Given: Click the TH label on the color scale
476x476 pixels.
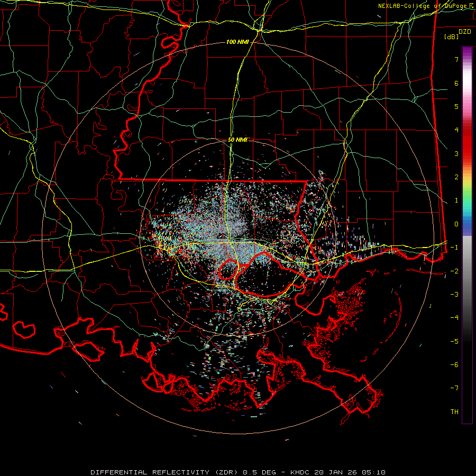Looking at the screenshot, I should [454, 412].
